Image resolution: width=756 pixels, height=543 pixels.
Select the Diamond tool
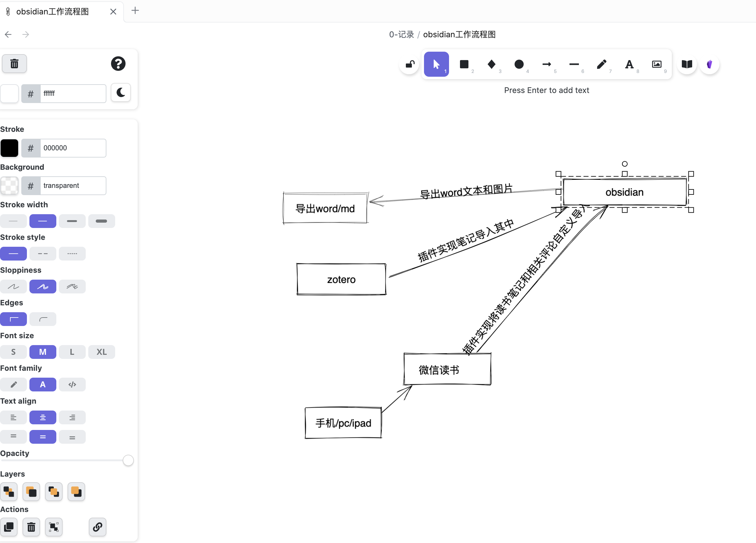coord(491,64)
